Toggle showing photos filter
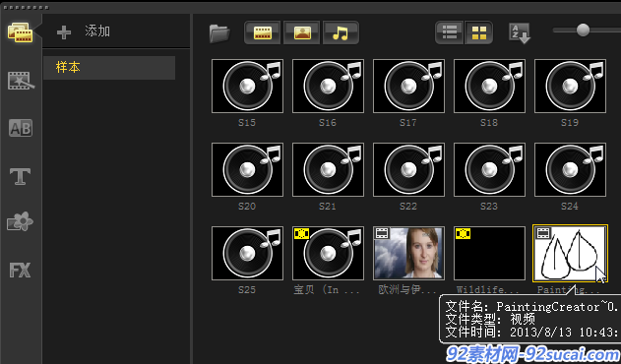The width and height of the screenshot is (621, 364). coord(302,32)
